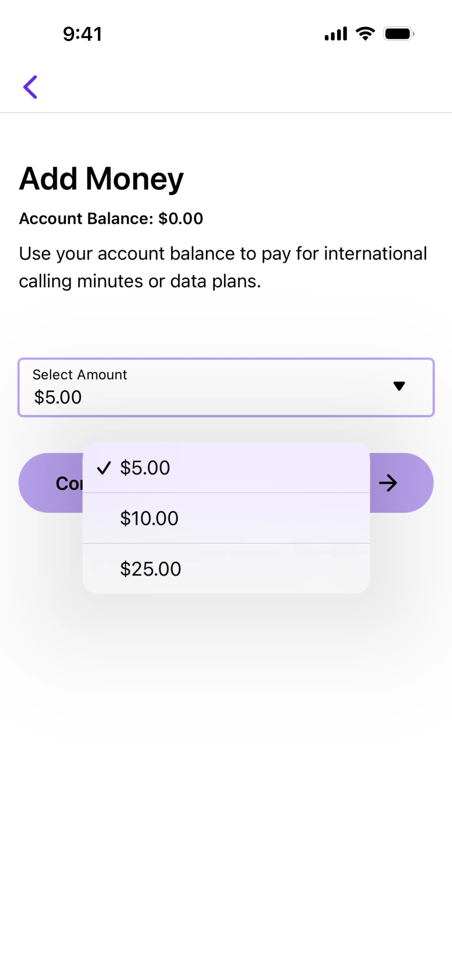Tap the purple back chevron
The image size is (452, 980).
(x=30, y=87)
